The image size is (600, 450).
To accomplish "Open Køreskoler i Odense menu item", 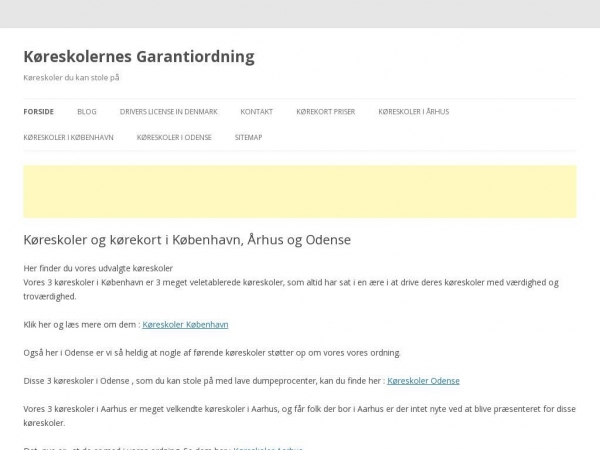I will coord(174,137).
